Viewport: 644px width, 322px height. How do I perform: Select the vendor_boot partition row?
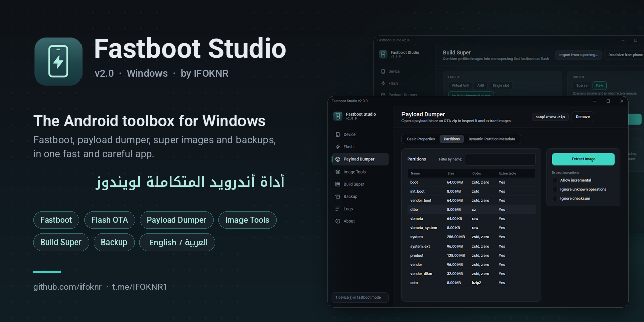(x=471, y=200)
